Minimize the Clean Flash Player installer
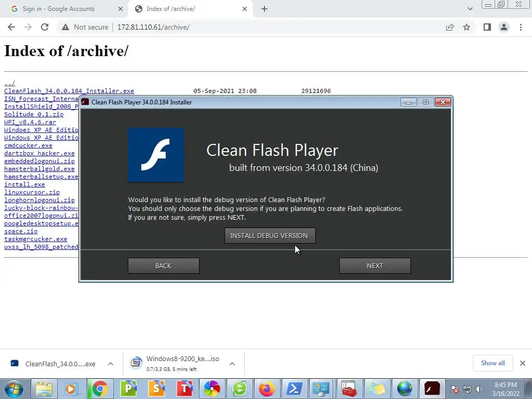Image resolution: width=532 pixels, height=399 pixels. pos(408,102)
